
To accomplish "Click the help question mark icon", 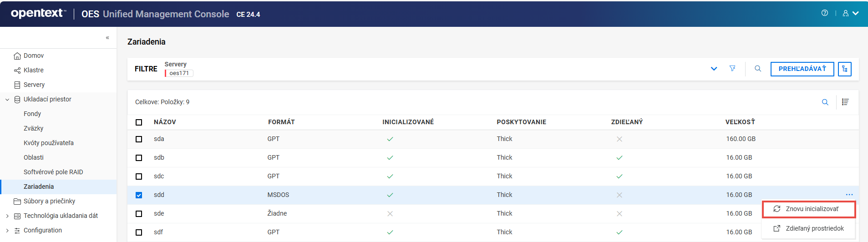I will point(824,13).
